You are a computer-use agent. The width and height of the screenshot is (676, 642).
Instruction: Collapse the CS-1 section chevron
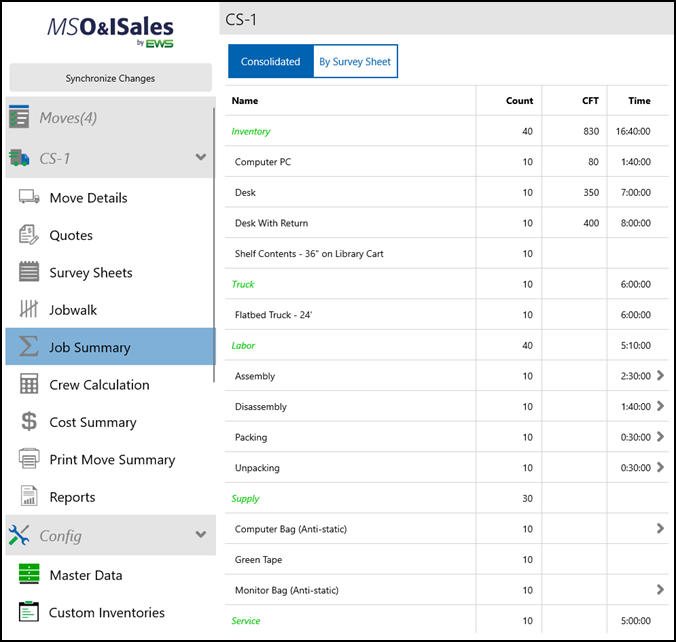pos(201,158)
